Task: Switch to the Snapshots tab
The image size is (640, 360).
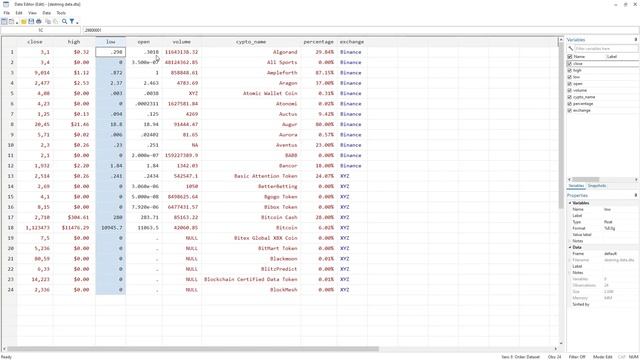Action: pyautogui.click(x=597, y=186)
